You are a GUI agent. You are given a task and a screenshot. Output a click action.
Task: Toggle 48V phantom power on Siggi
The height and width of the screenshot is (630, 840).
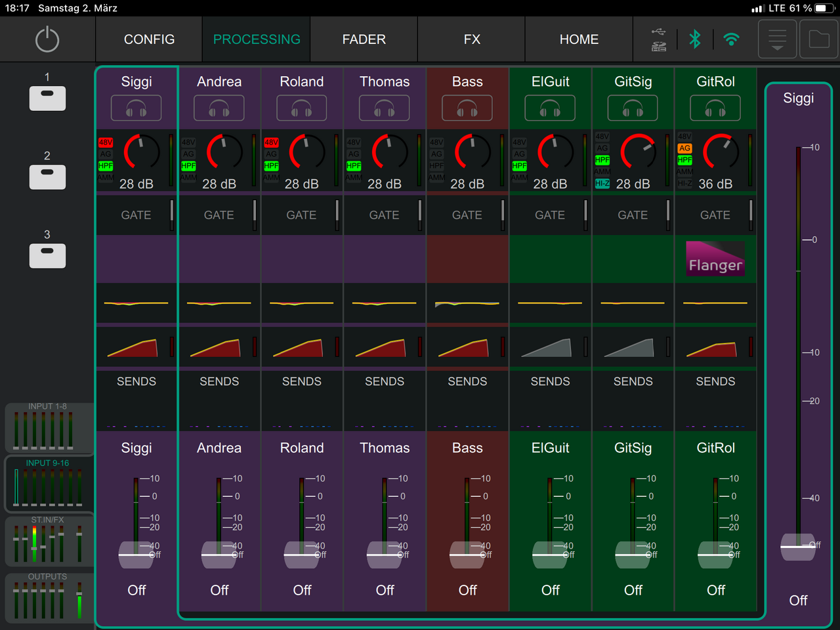(106, 142)
